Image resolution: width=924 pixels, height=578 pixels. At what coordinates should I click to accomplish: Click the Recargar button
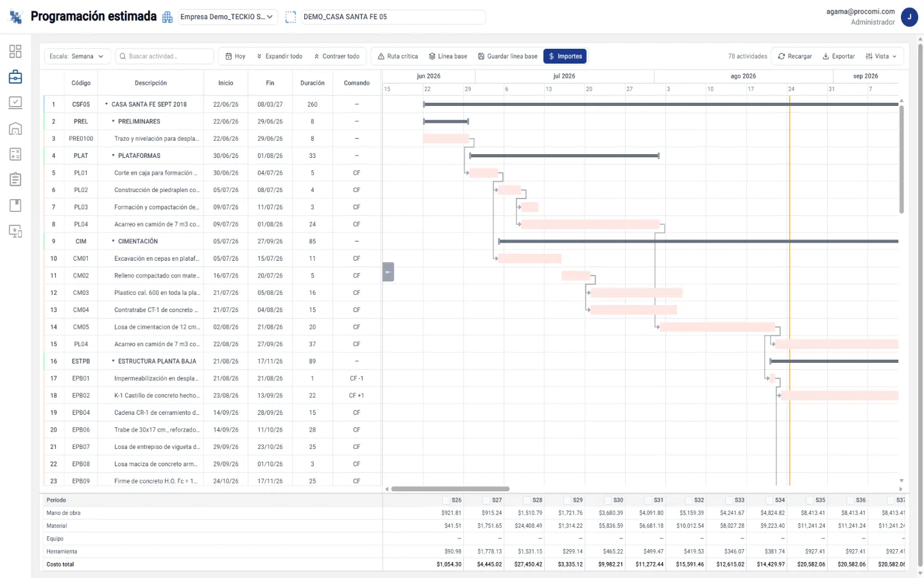[795, 57]
